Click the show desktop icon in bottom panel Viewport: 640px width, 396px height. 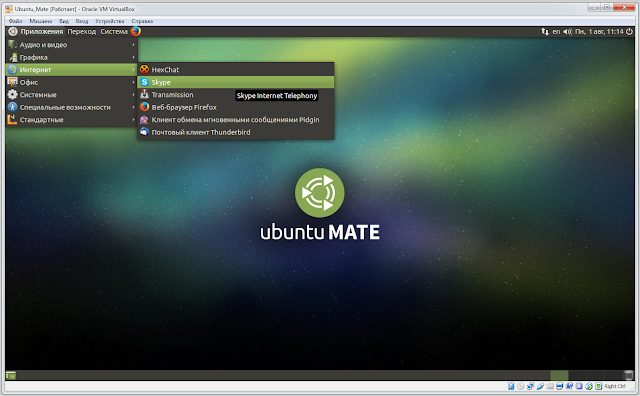(x=11, y=375)
